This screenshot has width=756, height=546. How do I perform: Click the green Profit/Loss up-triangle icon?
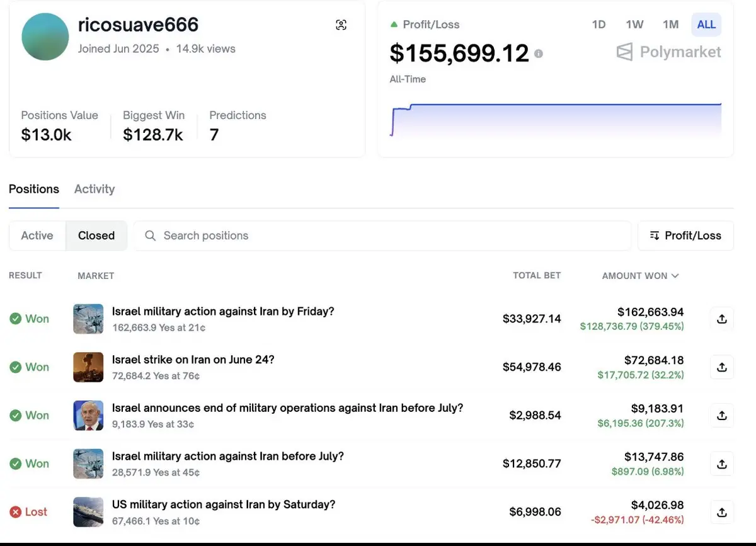pos(394,25)
